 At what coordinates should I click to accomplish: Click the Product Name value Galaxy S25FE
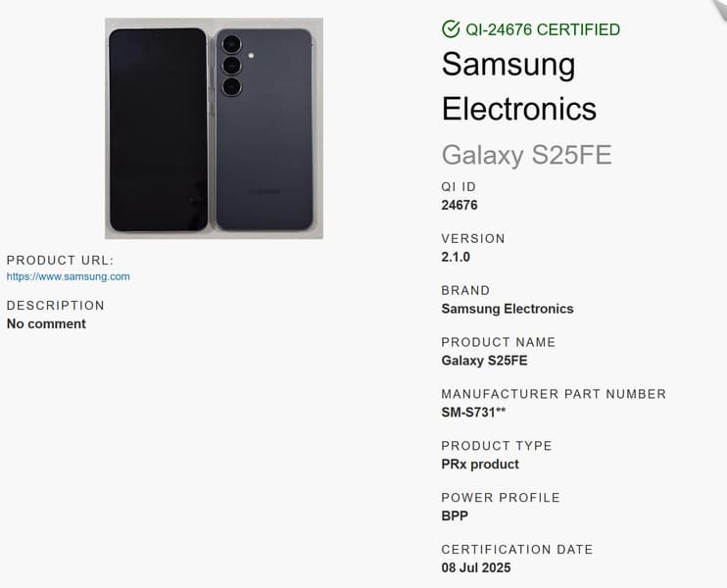coord(484,361)
